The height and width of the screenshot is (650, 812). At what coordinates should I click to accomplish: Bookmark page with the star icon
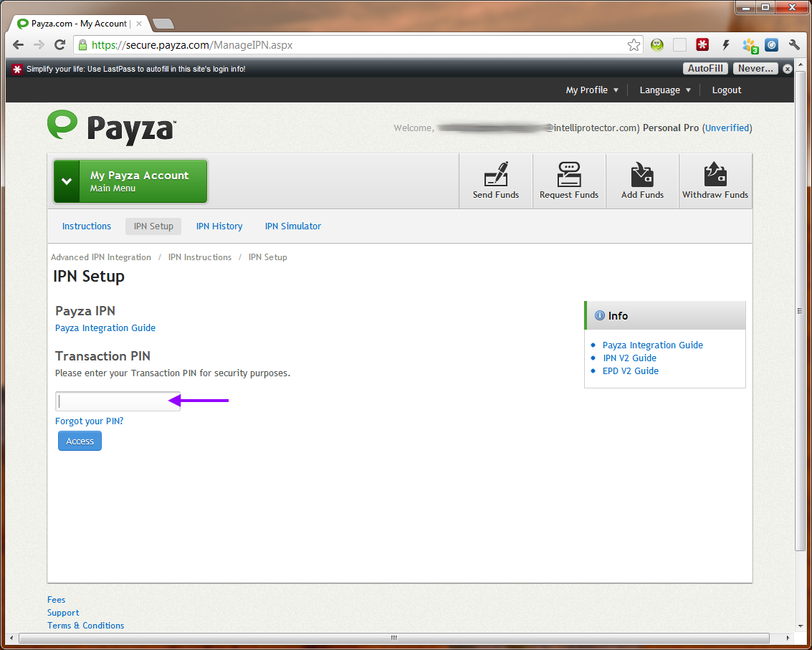tap(634, 45)
